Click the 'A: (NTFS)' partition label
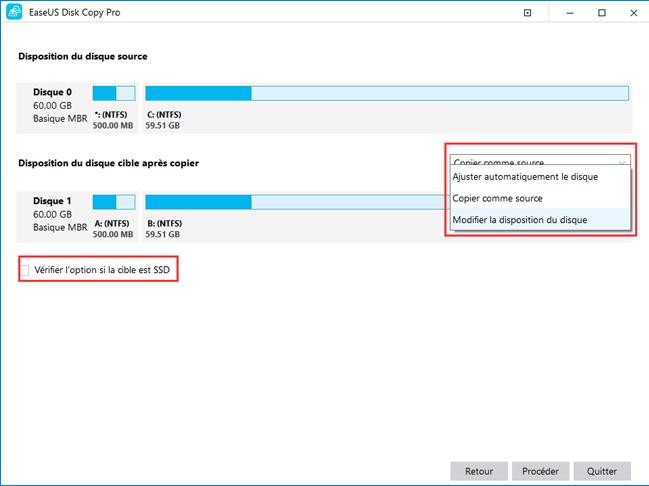The width and height of the screenshot is (649, 486). point(112,224)
